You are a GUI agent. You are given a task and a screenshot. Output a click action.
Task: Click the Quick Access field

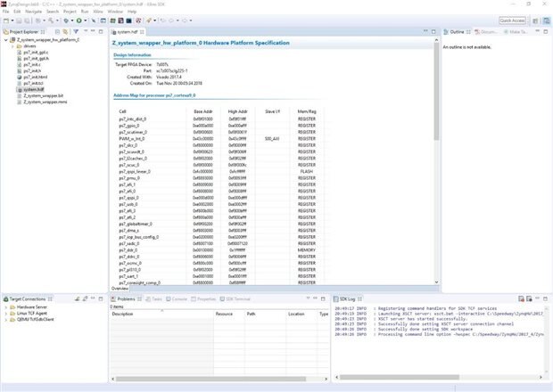click(511, 20)
